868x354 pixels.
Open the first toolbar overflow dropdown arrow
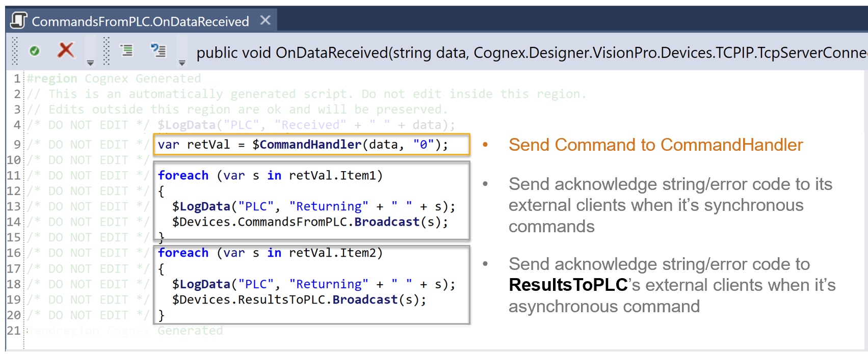pyautogui.click(x=90, y=63)
